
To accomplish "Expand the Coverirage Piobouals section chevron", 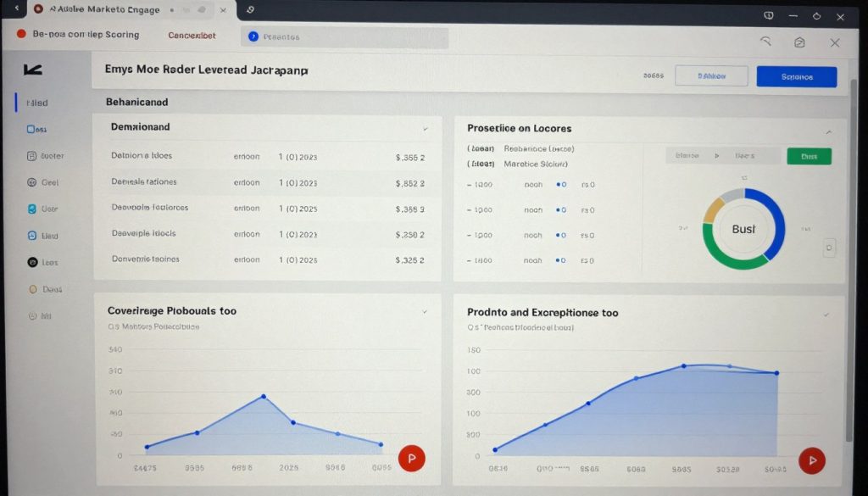I will [x=425, y=311].
